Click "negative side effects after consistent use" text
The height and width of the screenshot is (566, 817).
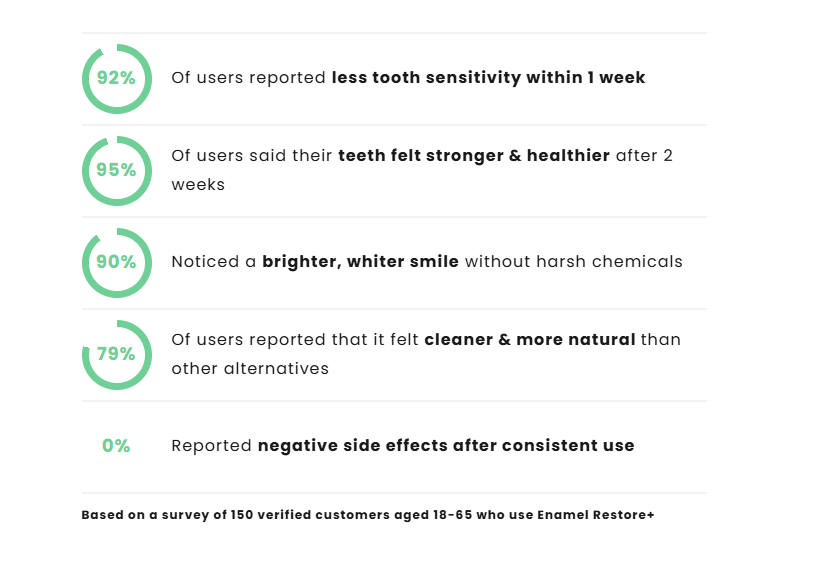(x=446, y=446)
